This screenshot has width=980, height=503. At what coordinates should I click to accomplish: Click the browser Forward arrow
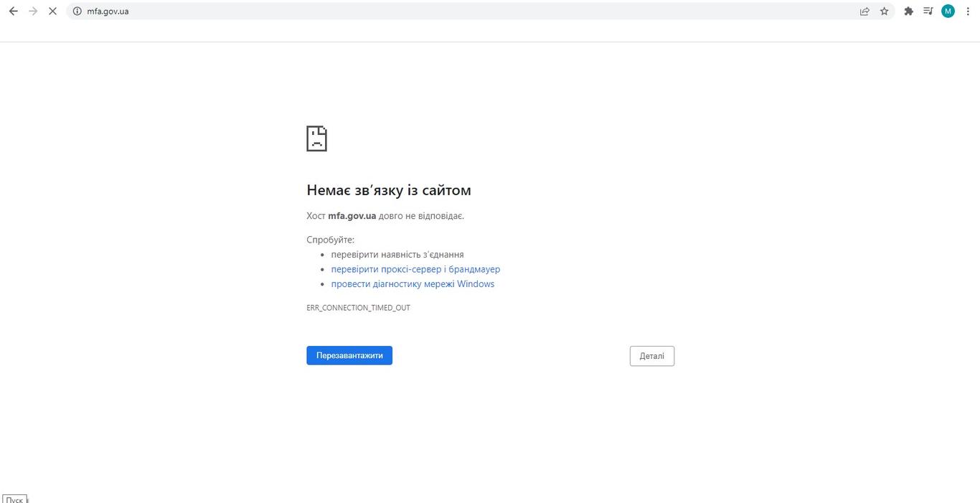[33, 11]
